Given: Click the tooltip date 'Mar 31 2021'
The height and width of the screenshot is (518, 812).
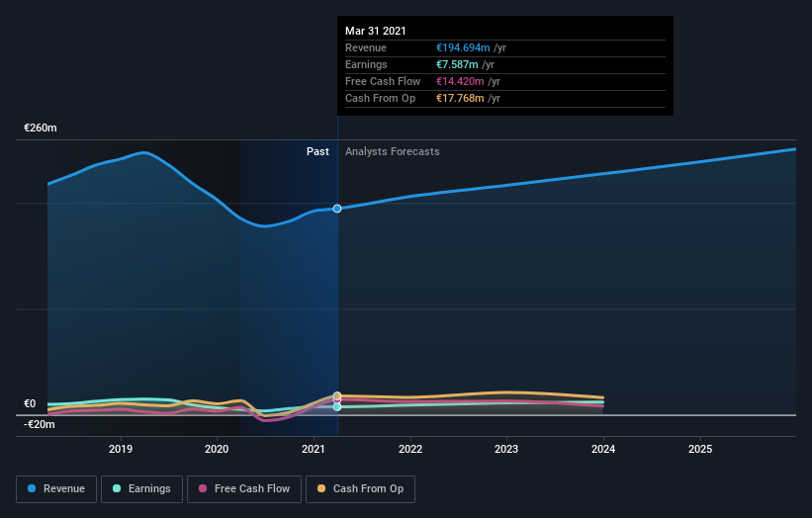Looking at the screenshot, I should point(376,31).
